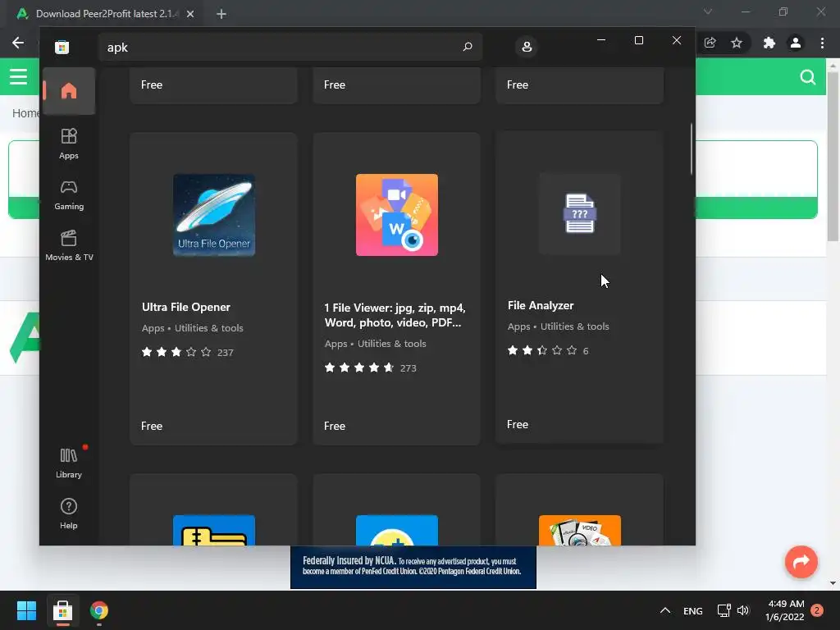Click the NCUA advertisement banner
This screenshot has height=630, width=840.
[413, 567]
